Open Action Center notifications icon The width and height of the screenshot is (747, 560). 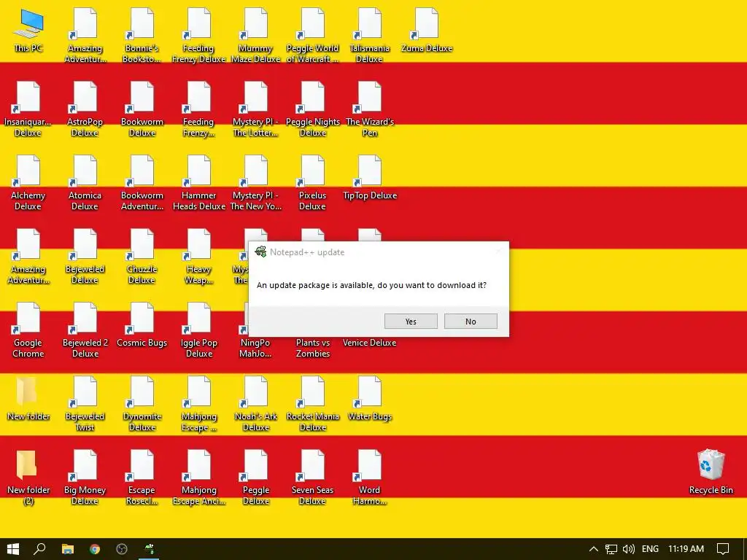point(723,549)
